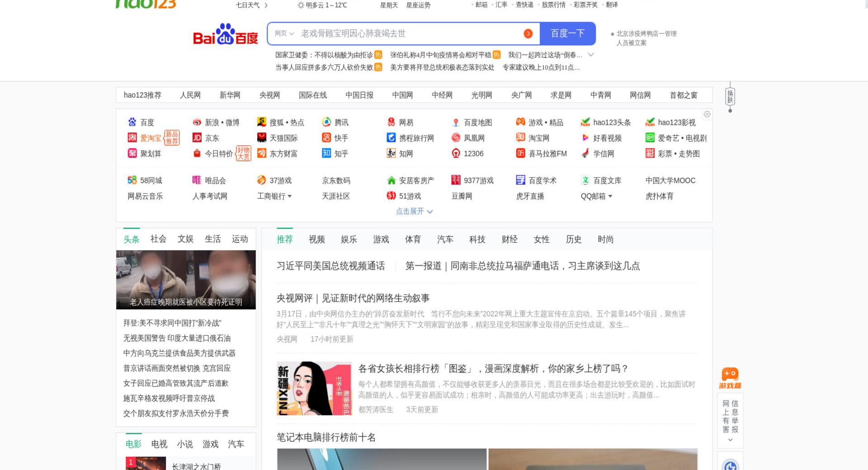868x470 pixels.
Task: Click the 携程旅行网 icon
Action: pyautogui.click(x=391, y=138)
